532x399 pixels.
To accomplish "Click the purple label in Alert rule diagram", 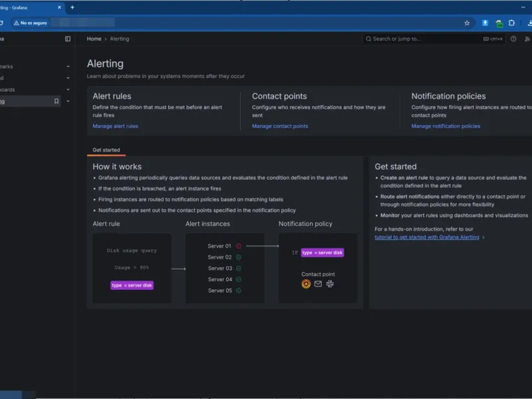I will (x=132, y=285).
